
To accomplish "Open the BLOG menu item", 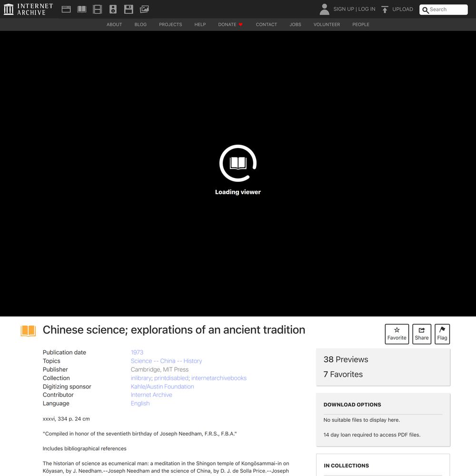I will click(x=140, y=25).
